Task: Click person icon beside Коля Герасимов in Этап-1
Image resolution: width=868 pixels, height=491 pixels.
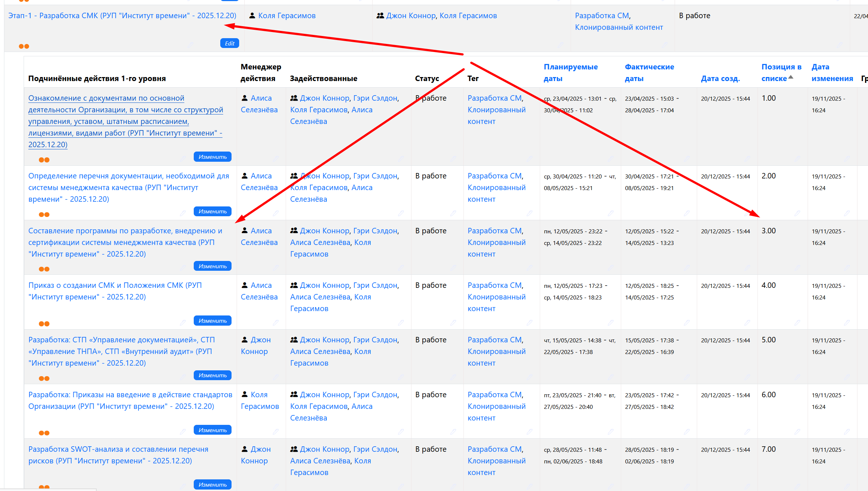Action: coord(252,16)
